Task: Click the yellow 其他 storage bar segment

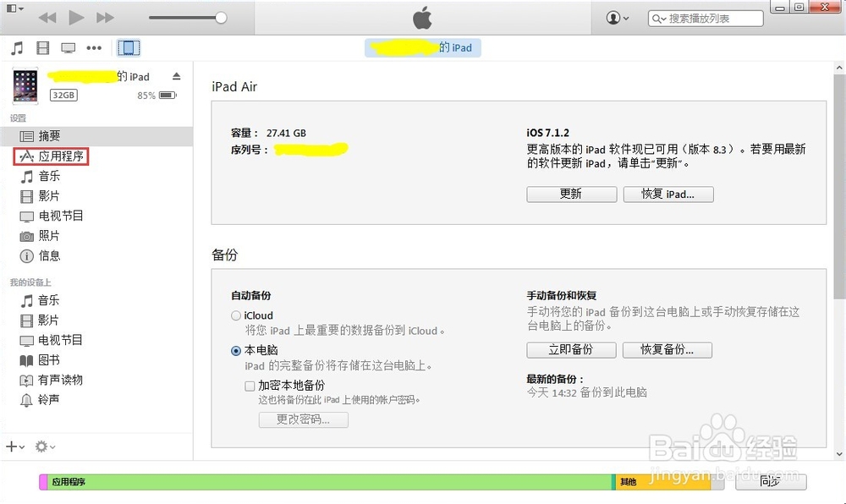Action: click(662, 482)
